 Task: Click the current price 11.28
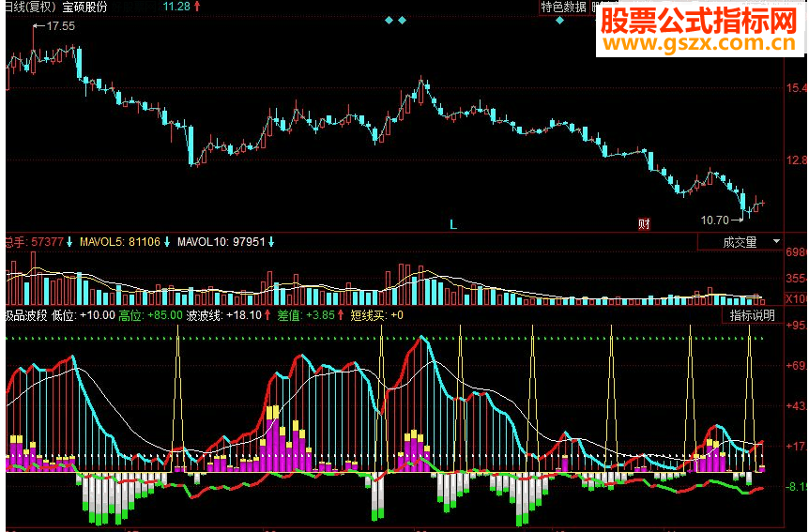tap(176, 7)
